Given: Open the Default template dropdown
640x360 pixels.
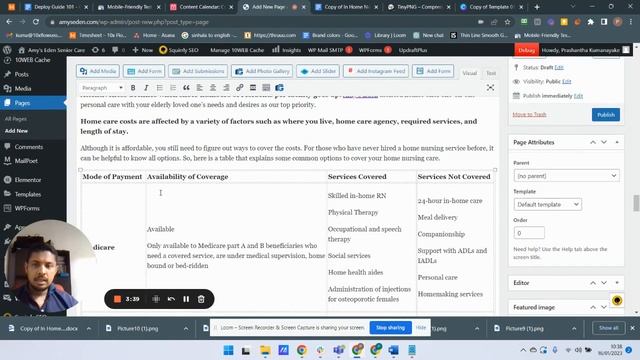Looking at the screenshot, I should tap(547, 204).
